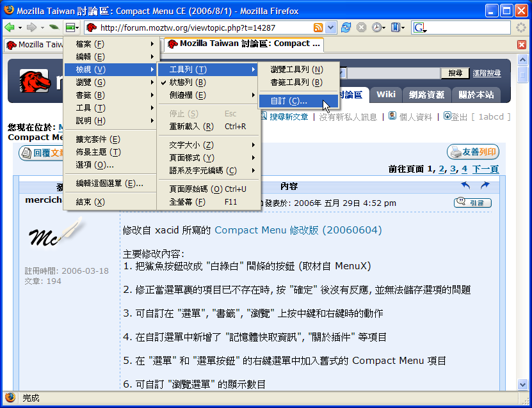The width and height of the screenshot is (532, 408).
Task: Click the forum 搜尋 button
Action: click(455, 73)
